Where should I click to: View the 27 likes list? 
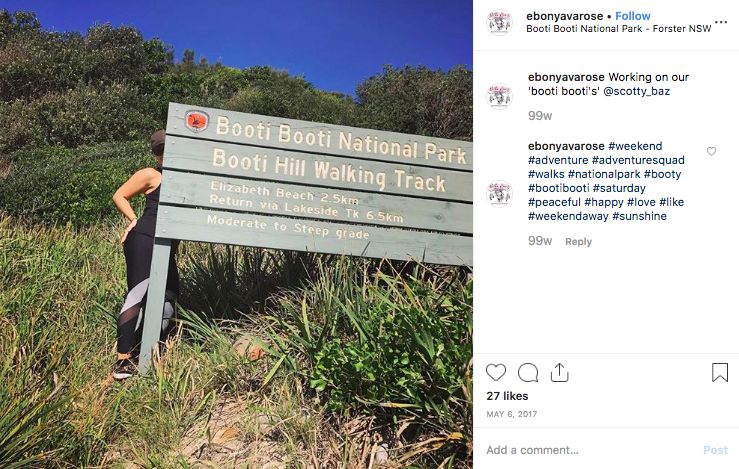coord(507,396)
